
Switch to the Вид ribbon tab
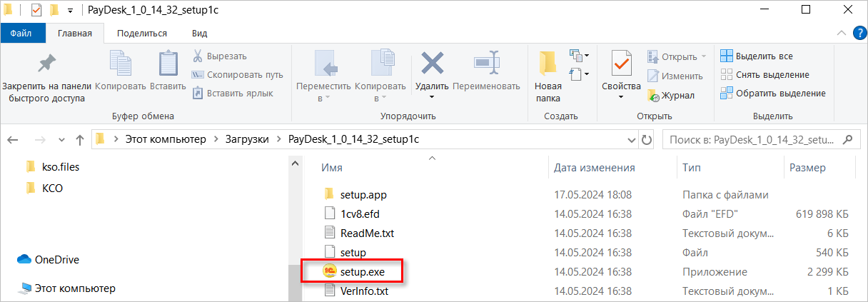click(200, 33)
